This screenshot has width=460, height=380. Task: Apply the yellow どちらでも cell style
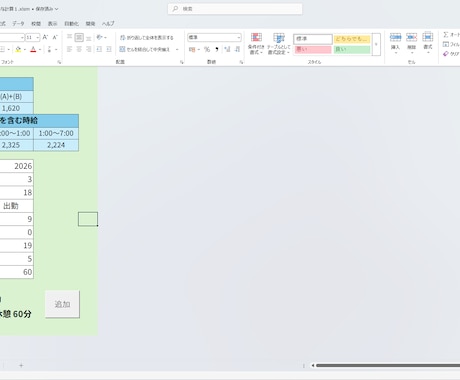(352, 39)
